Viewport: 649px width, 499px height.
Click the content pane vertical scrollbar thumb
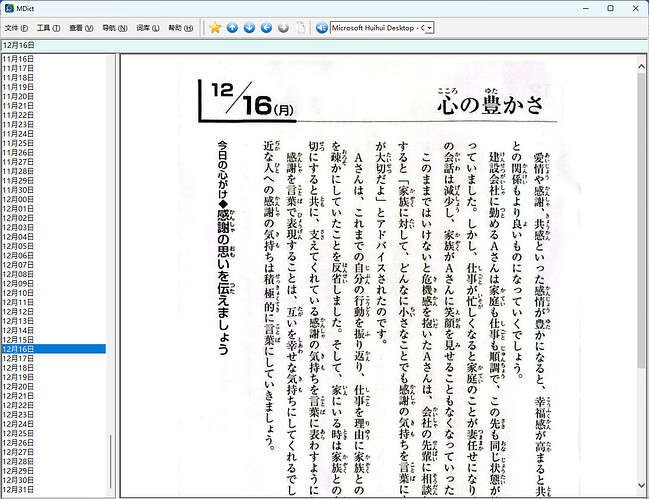tap(641, 219)
